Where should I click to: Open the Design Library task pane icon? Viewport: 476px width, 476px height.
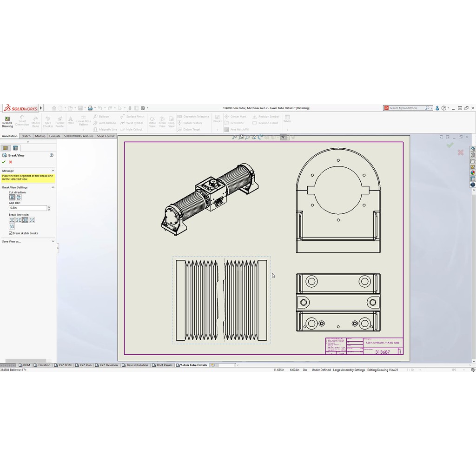473,155
